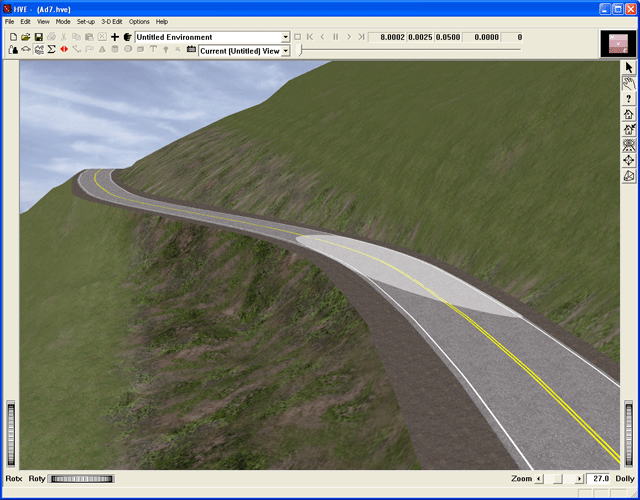
Task: Go to the Home viewpoint icon
Action: pyautogui.click(x=629, y=115)
